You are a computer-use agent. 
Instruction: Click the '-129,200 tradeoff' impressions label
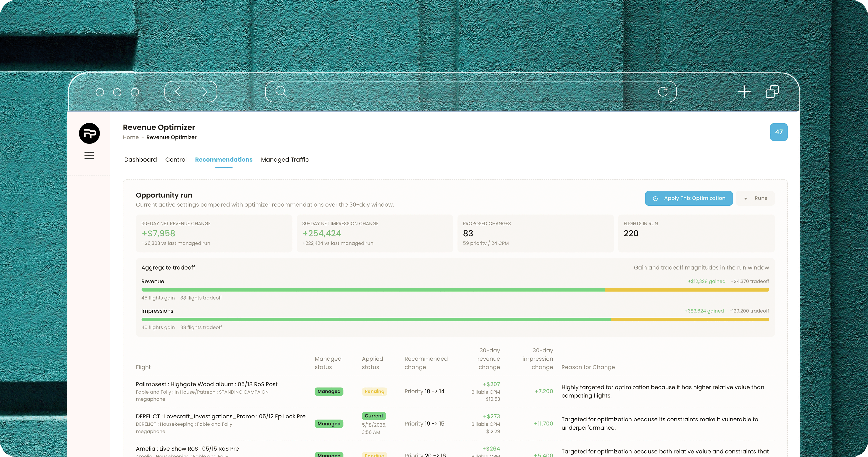pyautogui.click(x=749, y=311)
